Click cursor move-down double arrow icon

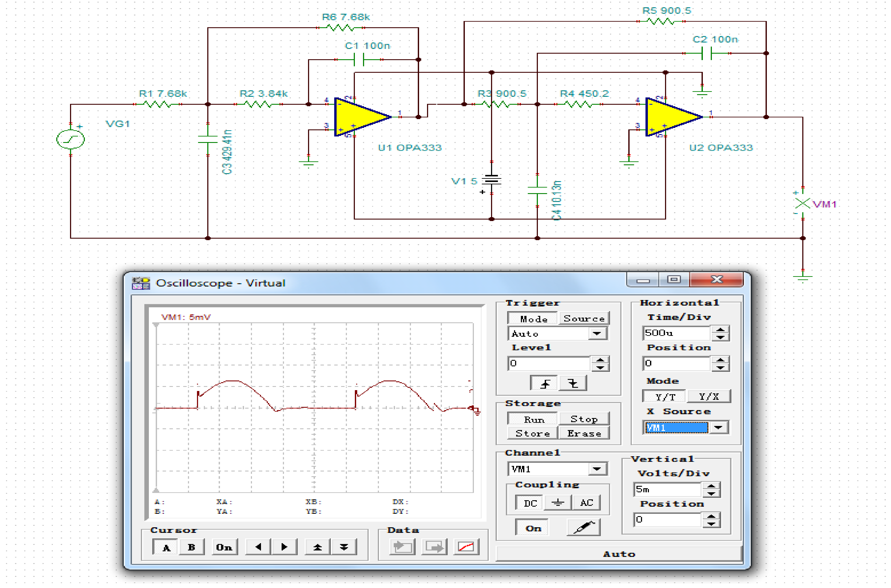click(x=344, y=547)
